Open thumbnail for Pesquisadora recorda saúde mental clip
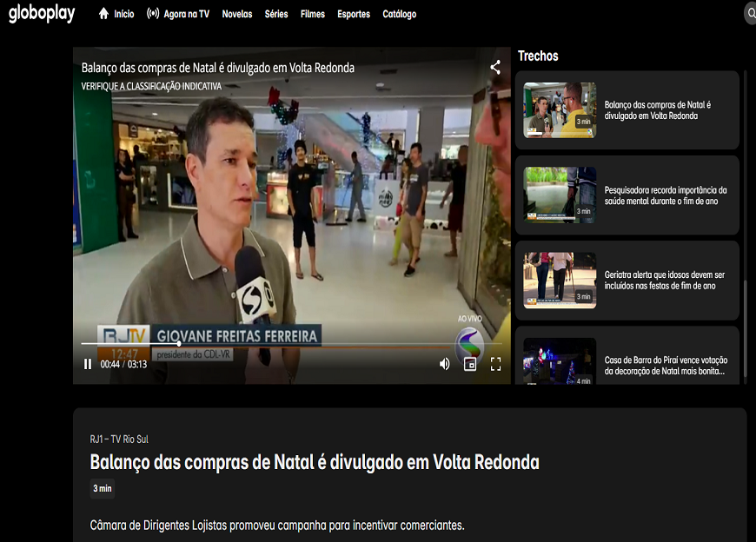This screenshot has height=542, width=756. pyautogui.click(x=560, y=195)
